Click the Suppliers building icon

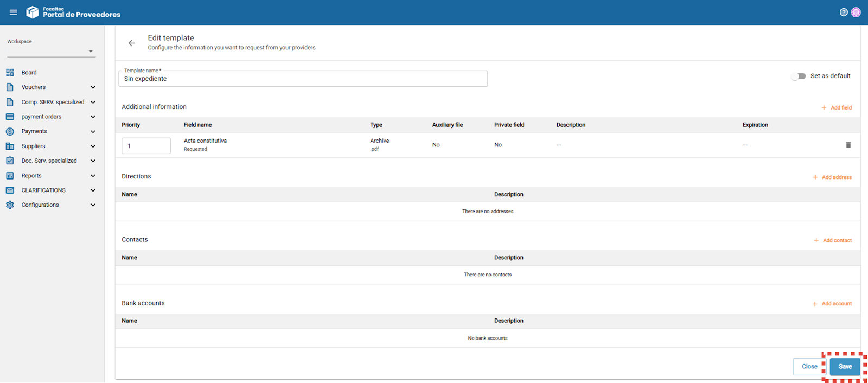point(10,146)
